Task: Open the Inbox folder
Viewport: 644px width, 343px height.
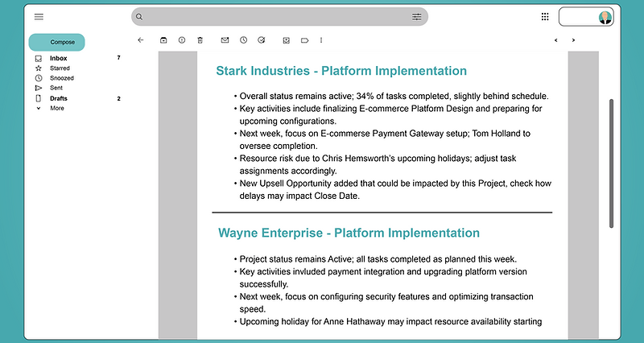Action: (58, 58)
